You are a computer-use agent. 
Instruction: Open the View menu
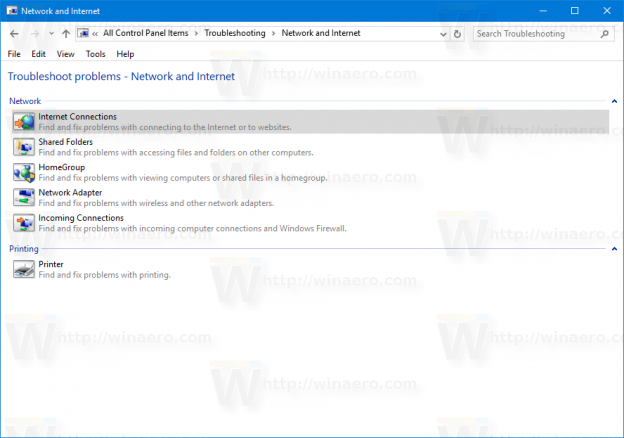pyautogui.click(x=66, y=54)
